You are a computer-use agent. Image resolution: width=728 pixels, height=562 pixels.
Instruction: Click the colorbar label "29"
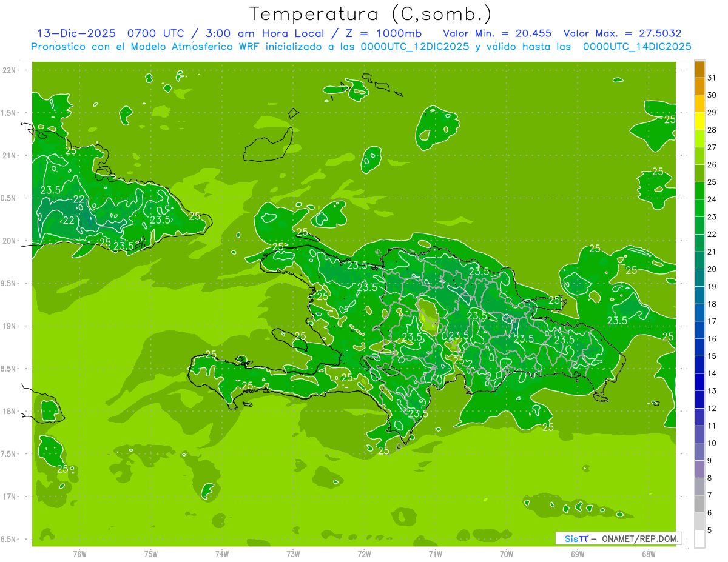pos(712,112)
